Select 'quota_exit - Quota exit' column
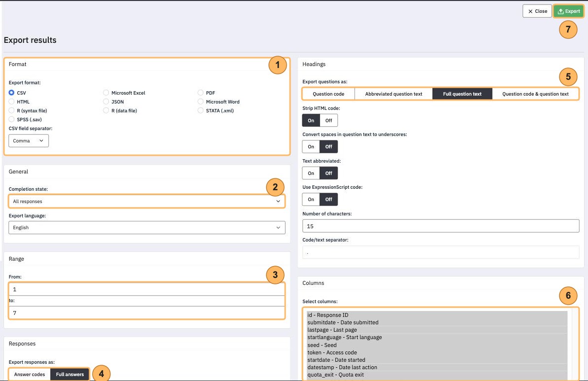Viewport: 588px width, 381px height. point(437,375)
